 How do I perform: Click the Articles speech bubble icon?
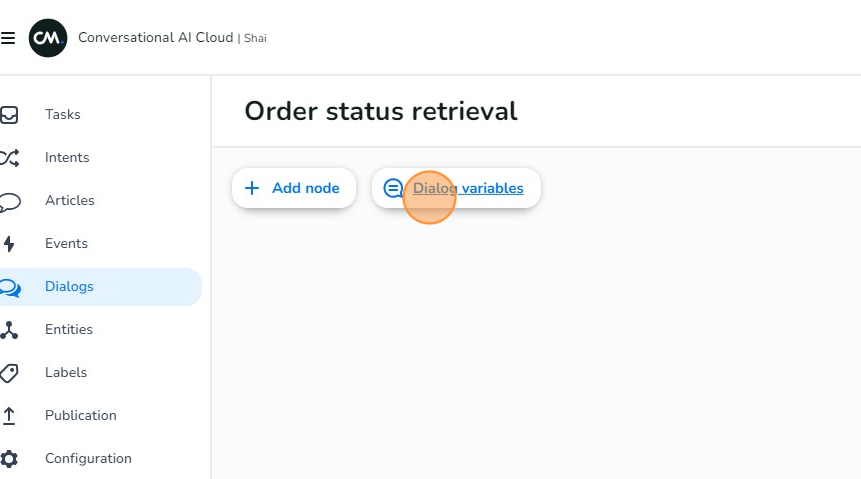(9, 201)
